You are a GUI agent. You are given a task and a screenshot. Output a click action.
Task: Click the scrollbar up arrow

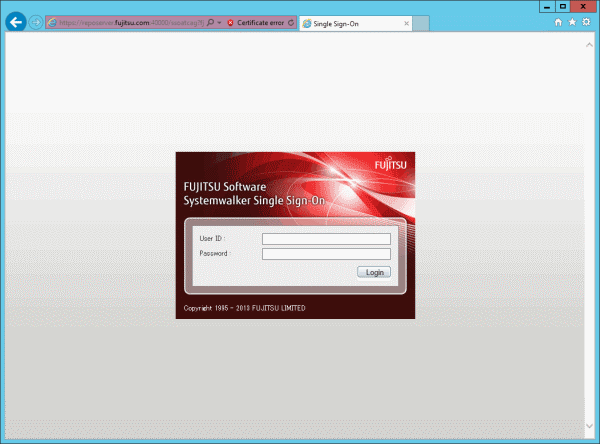(589, 45)
